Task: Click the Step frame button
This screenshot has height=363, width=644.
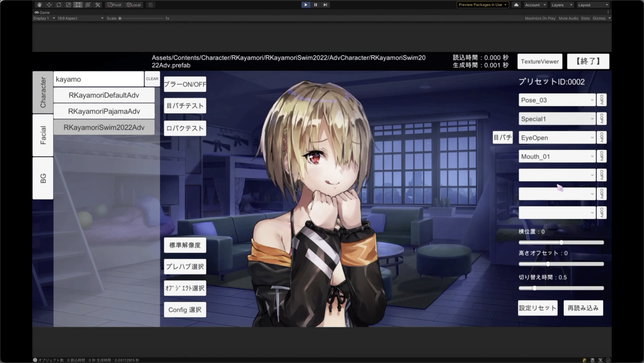Action: (325, 5)
